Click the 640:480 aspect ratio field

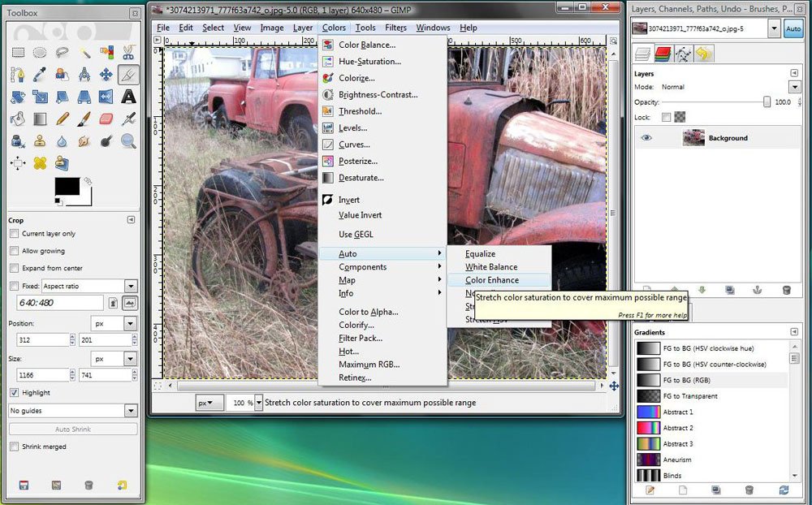point(60,303)
